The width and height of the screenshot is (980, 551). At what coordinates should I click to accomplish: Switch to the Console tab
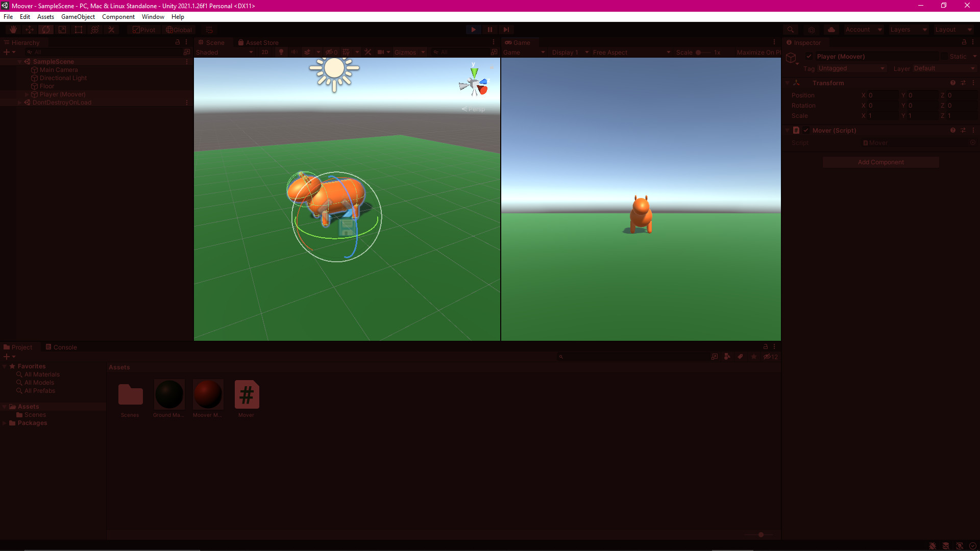[x=61, y=347]
